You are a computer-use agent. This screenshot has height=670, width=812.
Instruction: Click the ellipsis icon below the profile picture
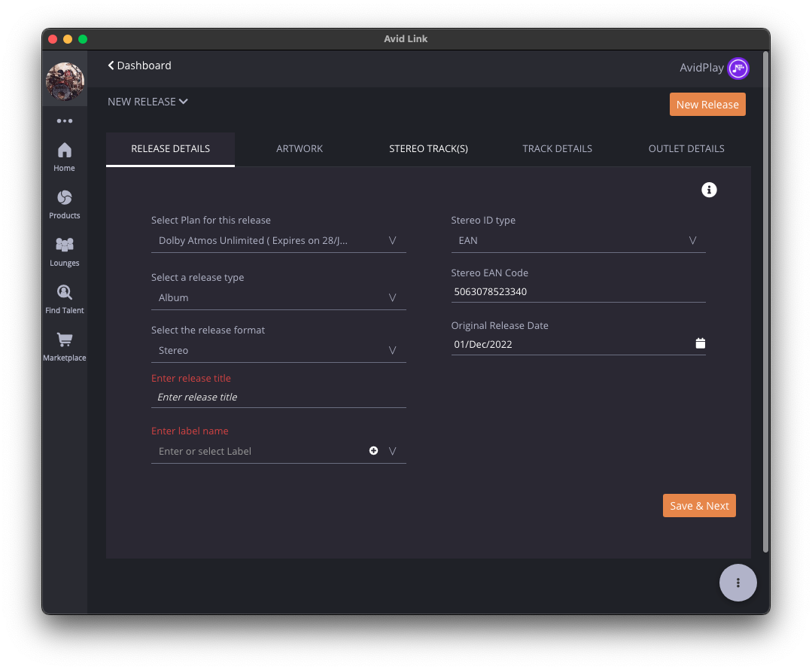64,120
